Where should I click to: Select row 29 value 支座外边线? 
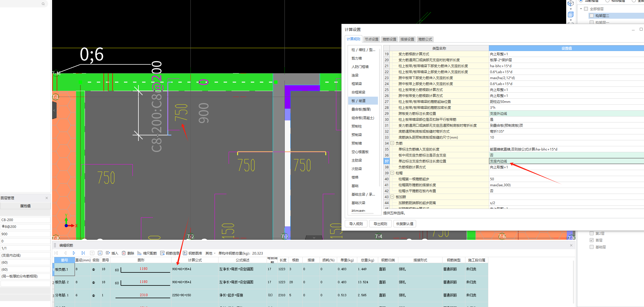tap(566, 113)
